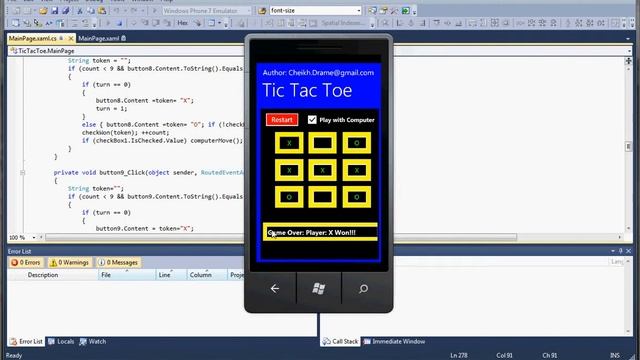This screenshot has height=360, width=640.
Task: Click the Paste clipboard icon
Action: [102, 11]
